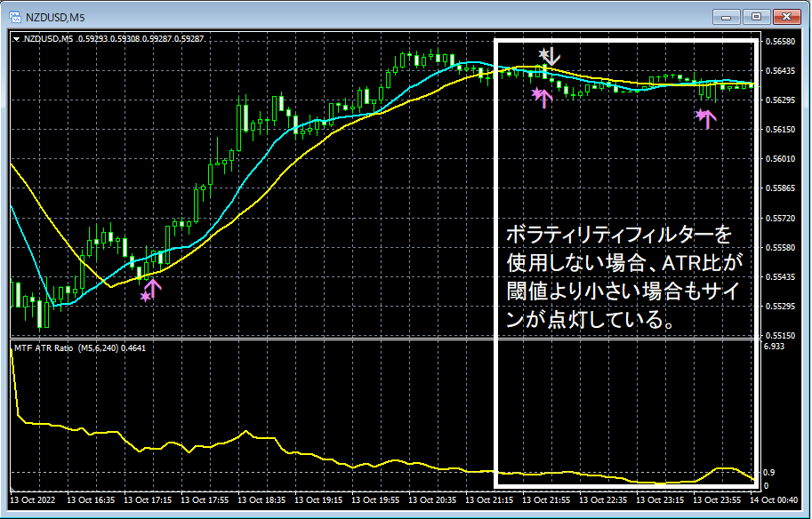
Task: Select the pink star signal near 17:15
Action: tap(146, 297)
